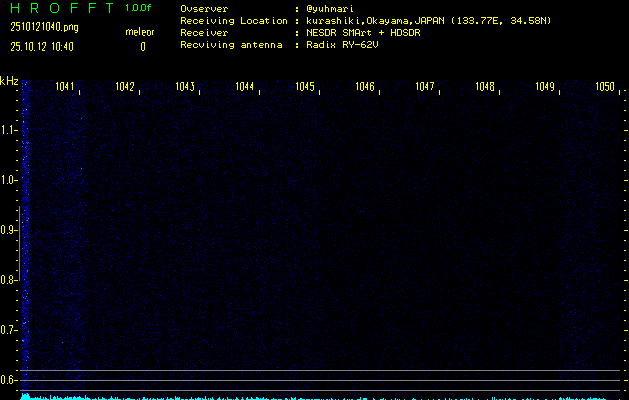This screenshot has height=400, width=629.
Task: Click the Receiver label
Action: (x=204, y=32)
